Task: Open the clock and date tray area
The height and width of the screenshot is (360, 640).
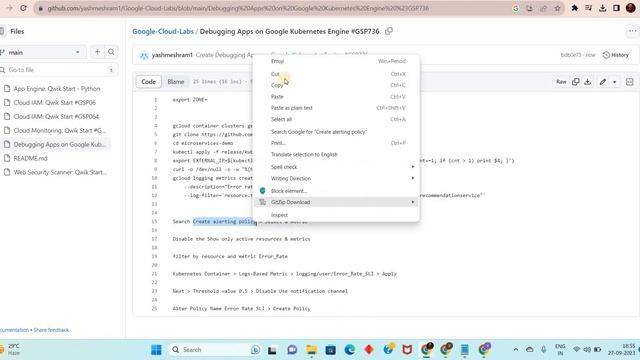Action: (x=622, y=350)
